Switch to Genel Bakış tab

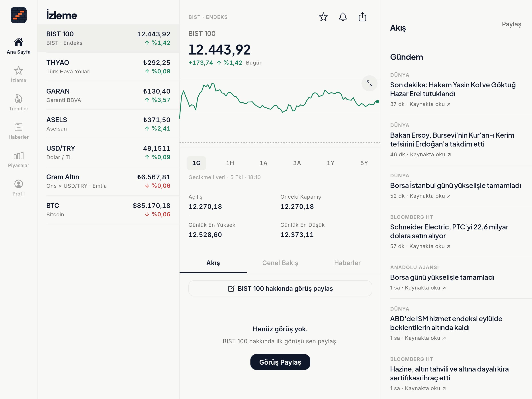coord(280,263)
